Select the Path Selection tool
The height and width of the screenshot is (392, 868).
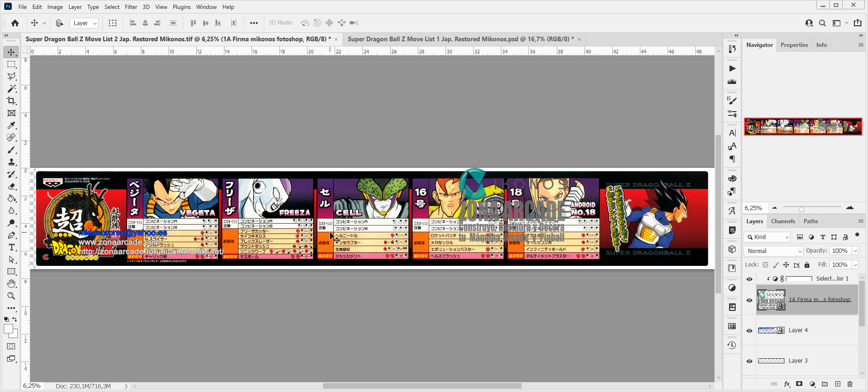(11, 259)
